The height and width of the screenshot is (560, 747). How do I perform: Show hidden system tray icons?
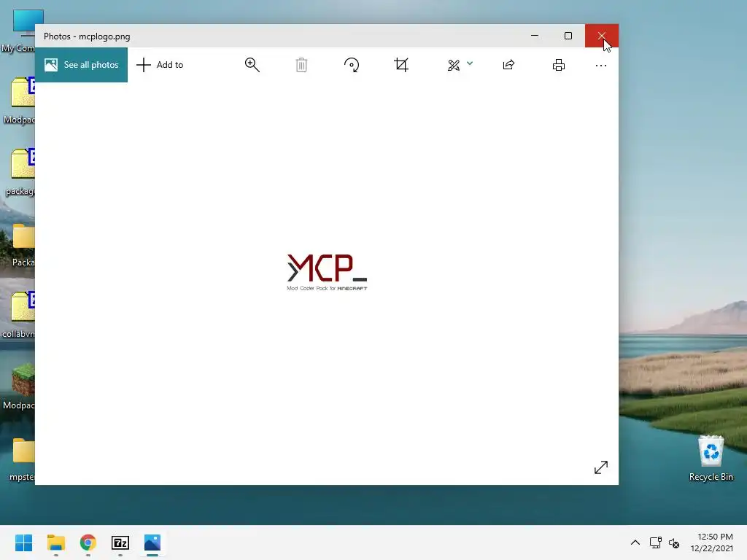(x=635, y=542)
